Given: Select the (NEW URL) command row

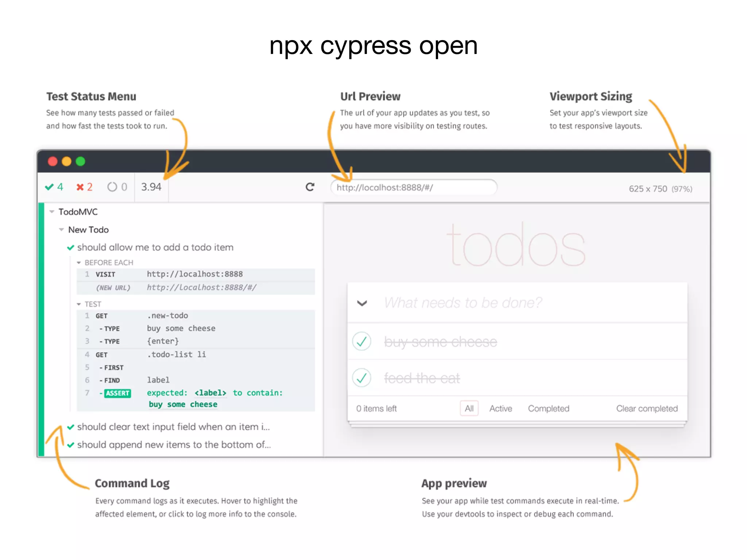Looking at the screenshot, I should point(196,288).
